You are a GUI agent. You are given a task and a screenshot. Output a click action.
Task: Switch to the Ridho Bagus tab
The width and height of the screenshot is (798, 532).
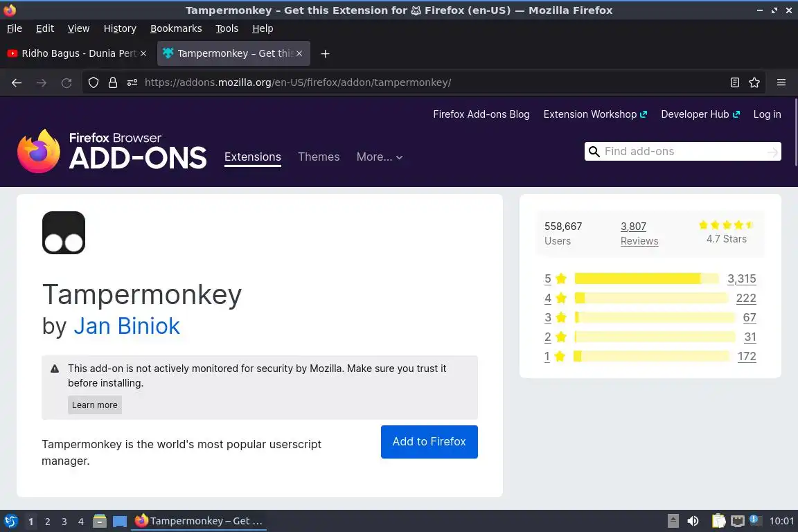(76, 53)
